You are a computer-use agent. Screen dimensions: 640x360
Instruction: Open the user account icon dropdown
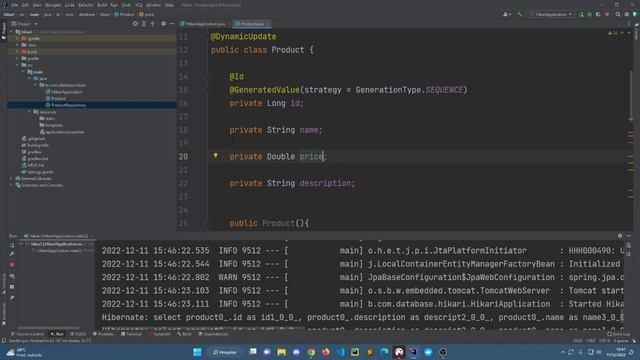tap(507, 14)
